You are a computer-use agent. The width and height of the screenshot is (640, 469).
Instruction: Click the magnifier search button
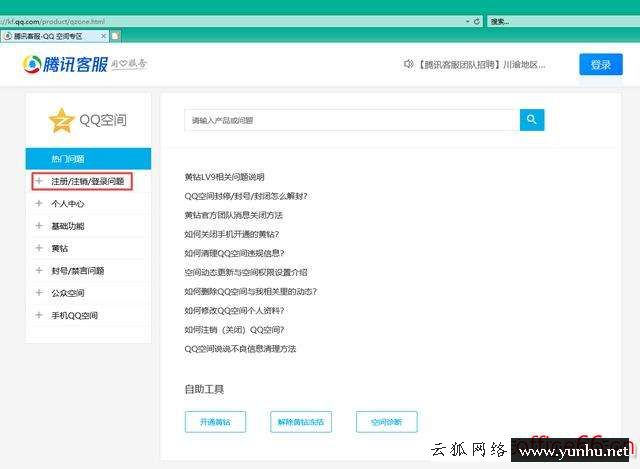click(x=532, y=120)
